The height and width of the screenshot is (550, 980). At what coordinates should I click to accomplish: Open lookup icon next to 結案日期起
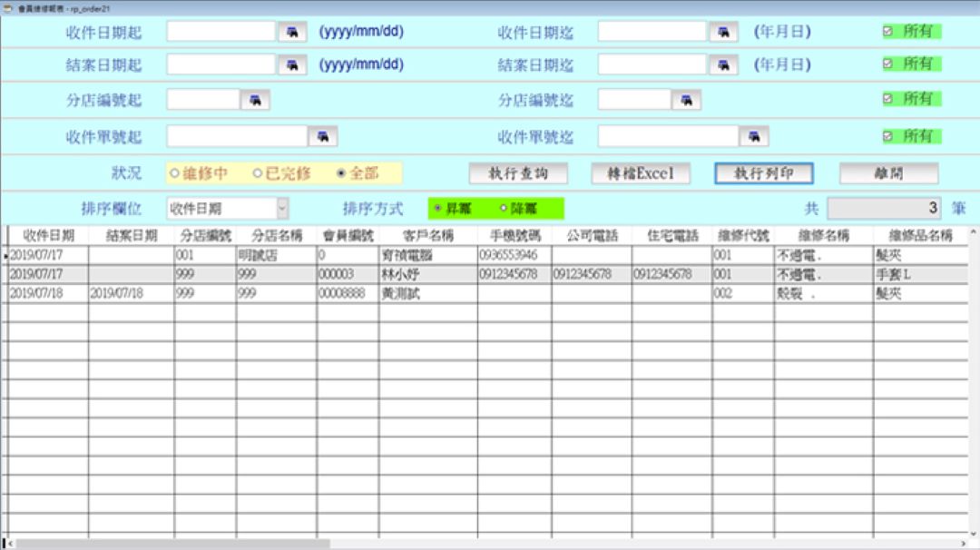[292, 65]
